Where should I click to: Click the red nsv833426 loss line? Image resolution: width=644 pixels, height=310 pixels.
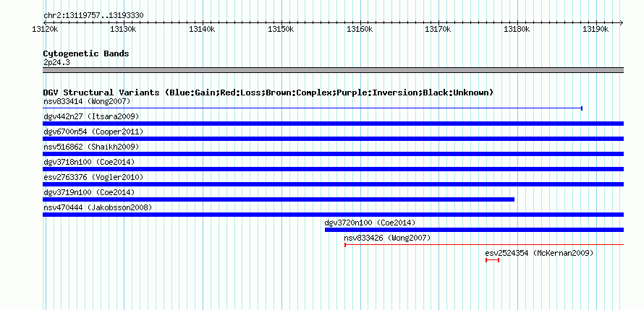pos(484,245)
